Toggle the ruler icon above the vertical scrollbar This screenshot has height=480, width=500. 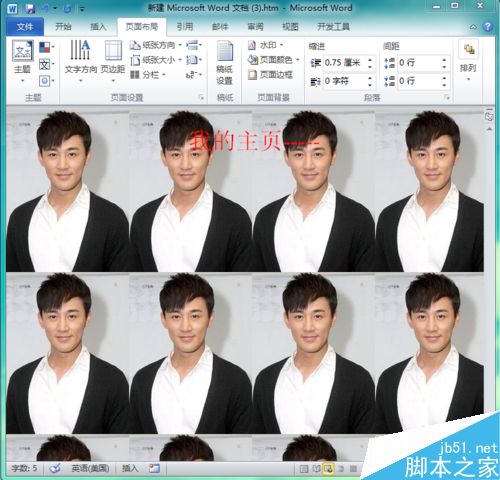(489, 116)
